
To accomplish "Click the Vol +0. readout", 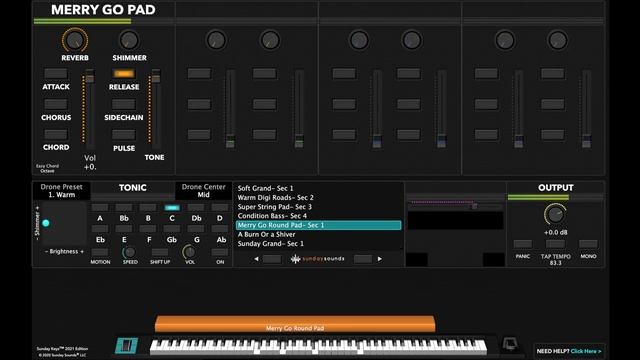I will coord(90,162).
